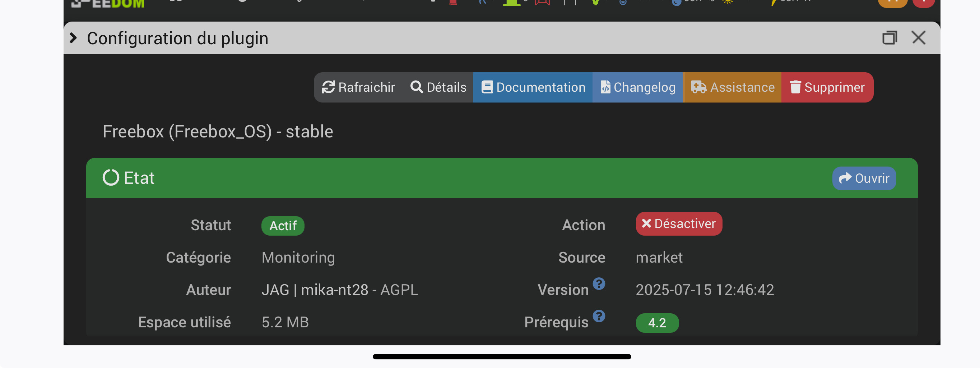980x368 pixels.
Task: Disable the plugin with Désactiver
Action: [679, 224]
